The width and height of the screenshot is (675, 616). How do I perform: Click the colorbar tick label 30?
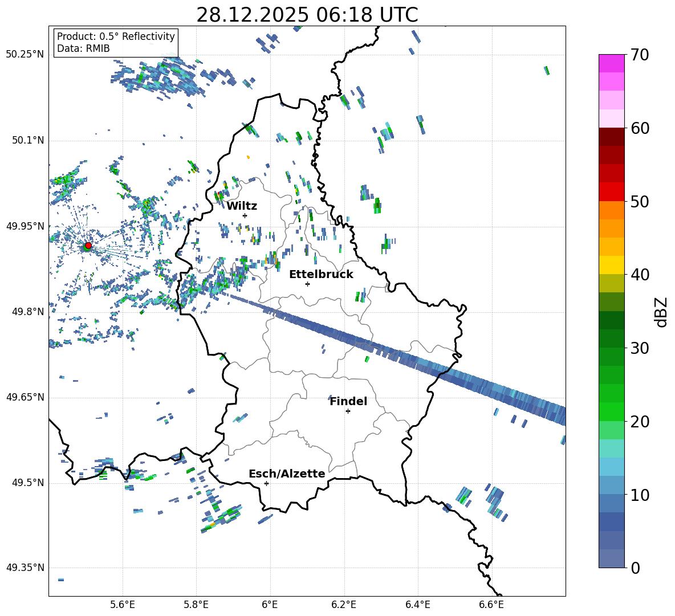click(640, 348)
